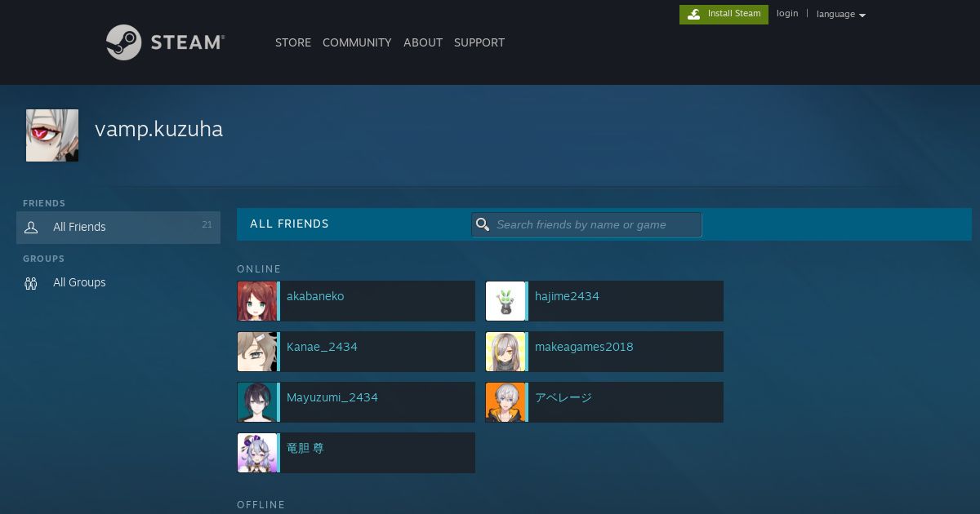Open the SUPPORT page
The image size is (980, 514).
tap(479, 42)
